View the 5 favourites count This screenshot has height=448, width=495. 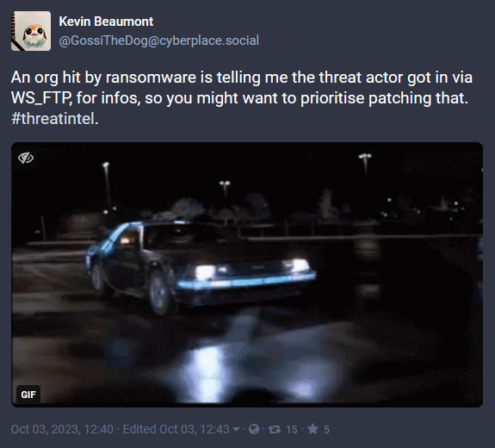click(326, 429)
